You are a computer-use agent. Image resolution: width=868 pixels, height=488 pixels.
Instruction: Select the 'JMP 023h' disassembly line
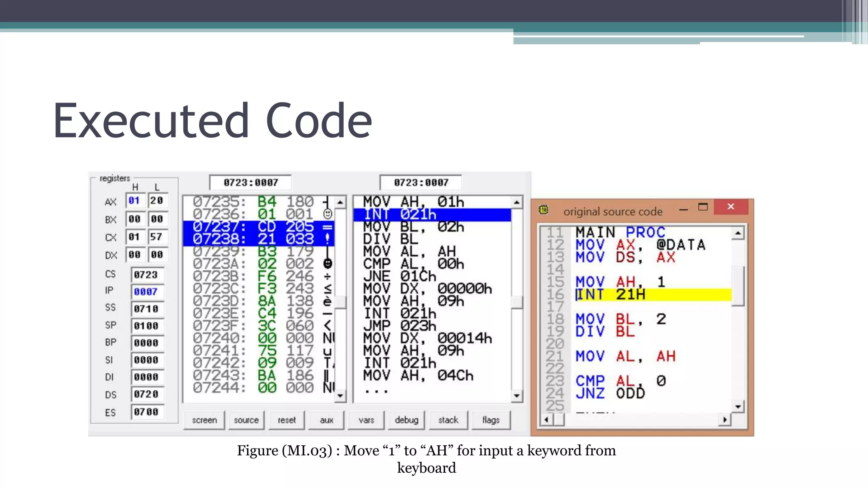[432, 326]
